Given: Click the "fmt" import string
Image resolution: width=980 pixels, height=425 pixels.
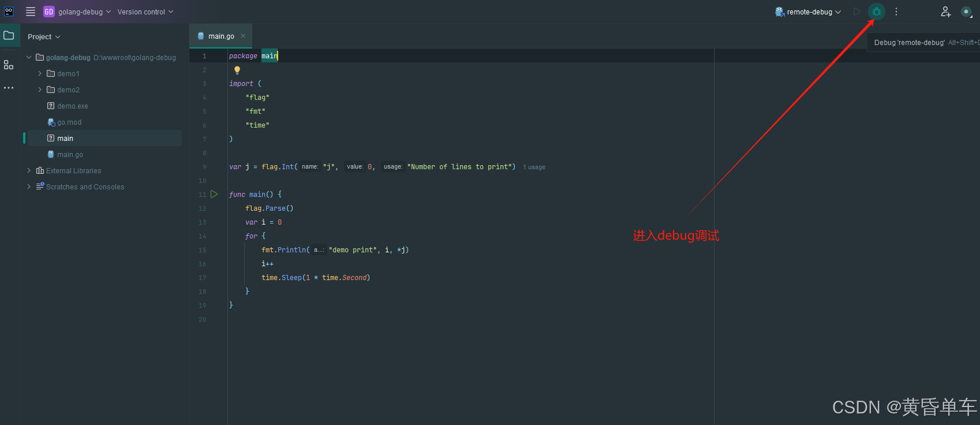Looking at the screenshot, I should tap(256, 111).
